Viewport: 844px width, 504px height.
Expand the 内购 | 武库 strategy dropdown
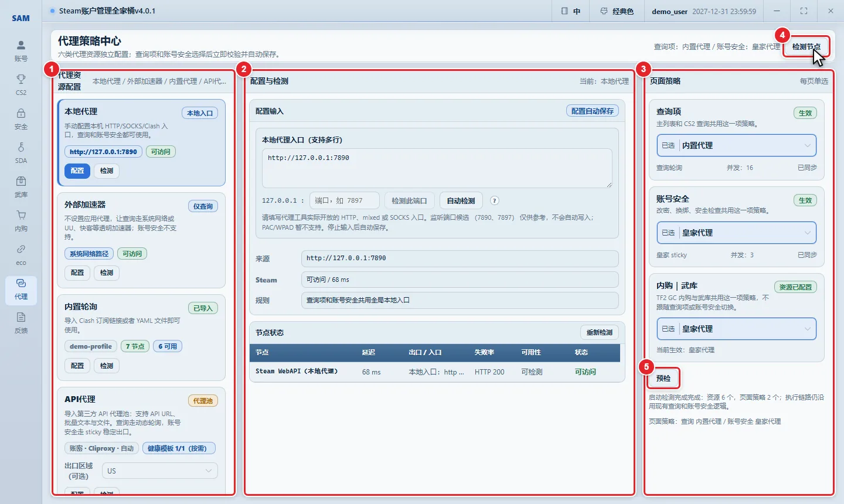[736, 329]
